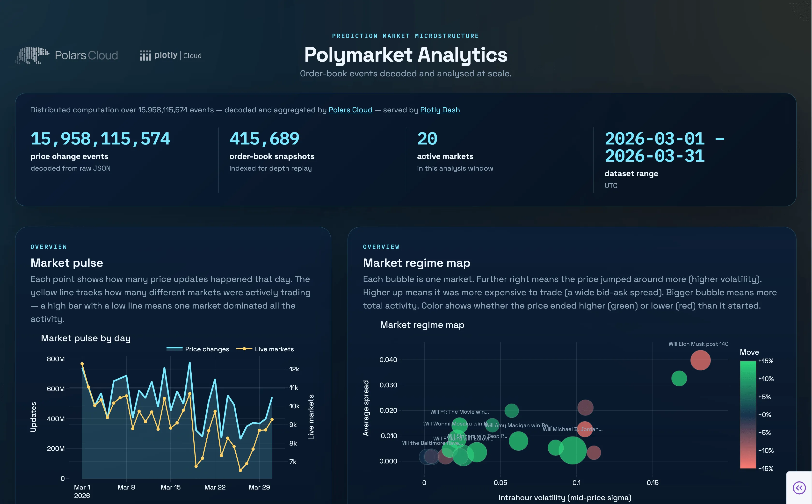
Task: Toggle the Price changes legend entry
Action: click(x=198, y=349)
